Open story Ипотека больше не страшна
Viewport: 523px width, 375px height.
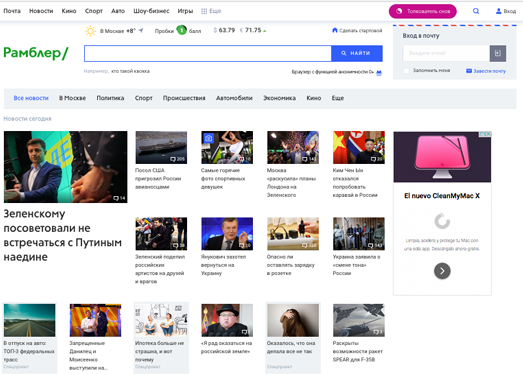coord(159,351)
